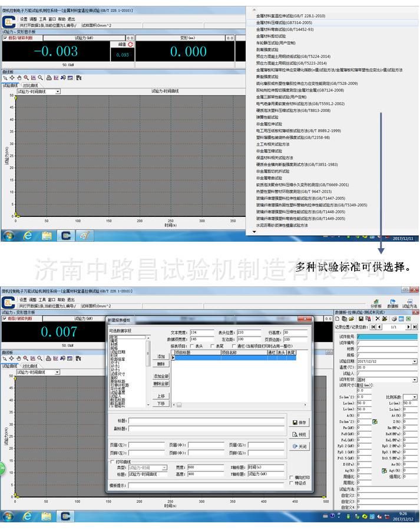Expand 试件形状 shape dropdown
Viewport: 420px width, 530px height.
tap(415, 380)
